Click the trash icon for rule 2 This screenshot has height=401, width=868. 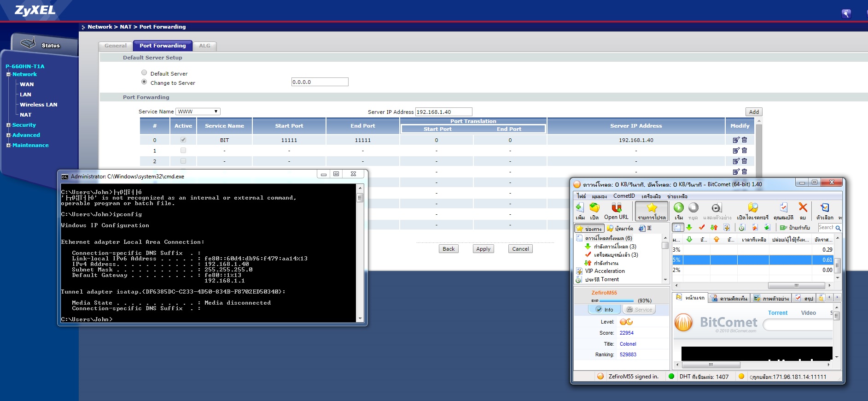click(745, 161)
